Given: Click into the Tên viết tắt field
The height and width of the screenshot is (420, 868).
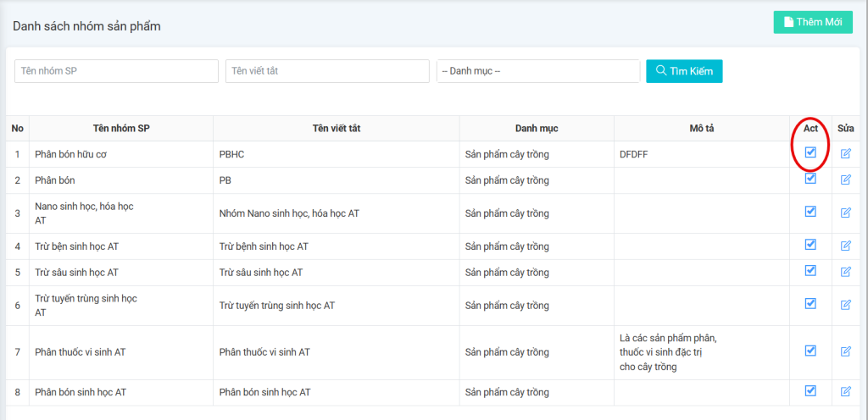Looking at the screenshot, I should 327,71.
